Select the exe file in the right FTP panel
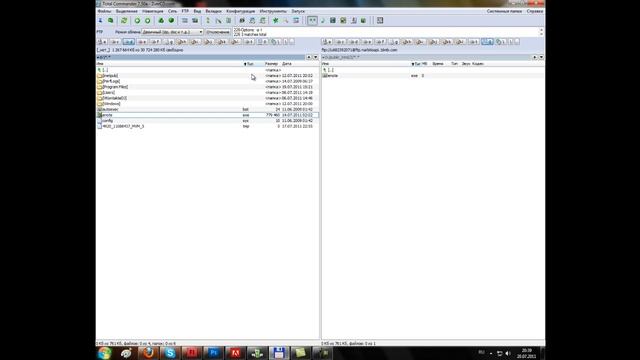This screenshot has height=360, width=640. [x=433, y=76]
